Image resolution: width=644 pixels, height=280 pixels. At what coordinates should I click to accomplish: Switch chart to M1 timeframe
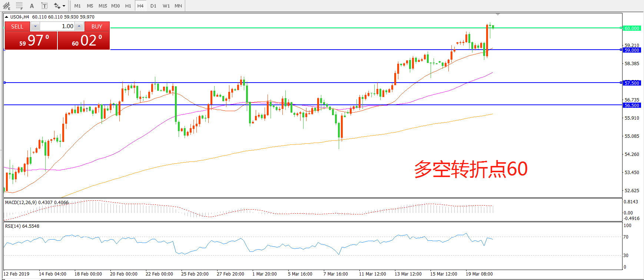pos(77,6)
